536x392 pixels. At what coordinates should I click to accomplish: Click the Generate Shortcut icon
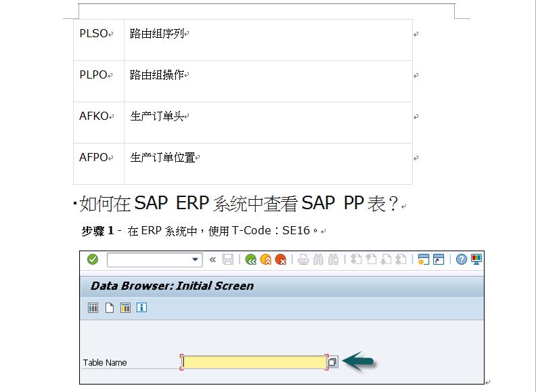coord(439,259)
